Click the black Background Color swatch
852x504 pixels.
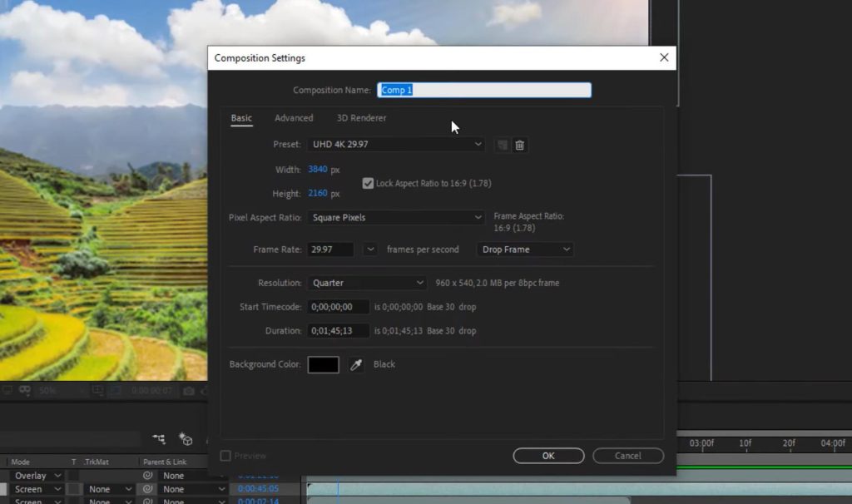323,364
